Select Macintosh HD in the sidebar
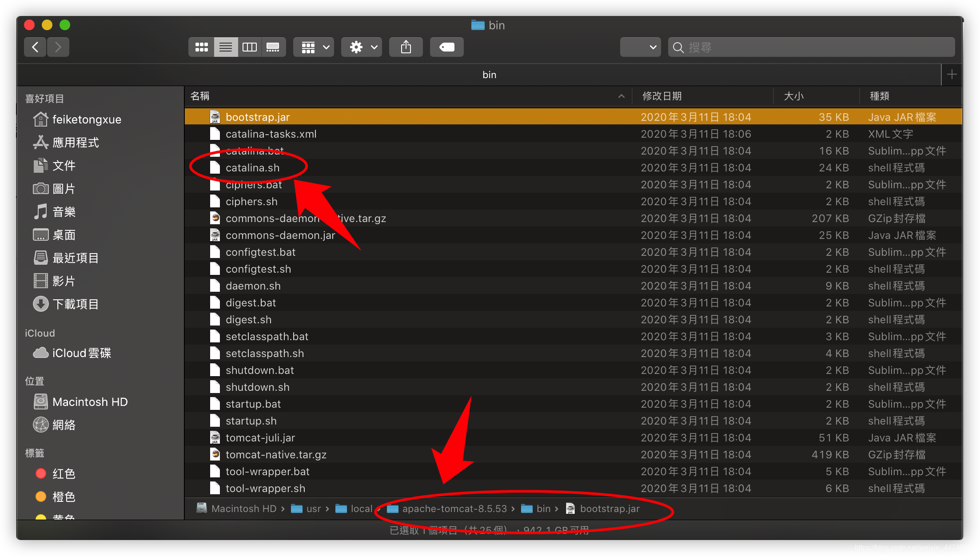Image resolution: width=980 pixels, height=556 pixels. [x=80, y=402]
